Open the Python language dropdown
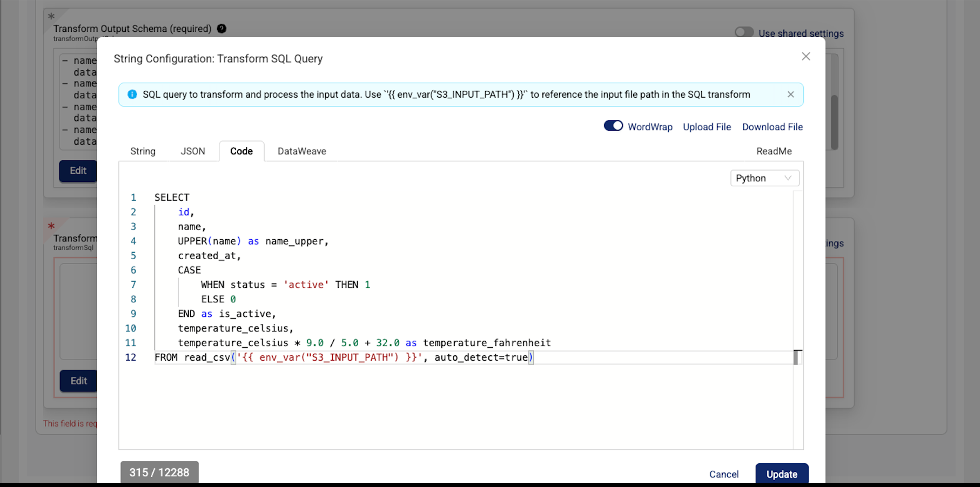980x487 pixels. pyautogui.click(x=764, y=178)
